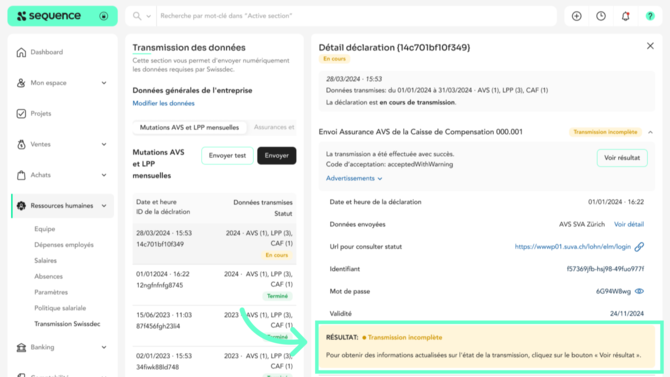Click Ressources humaines menu label
The image size is (670, 377).
62,206
